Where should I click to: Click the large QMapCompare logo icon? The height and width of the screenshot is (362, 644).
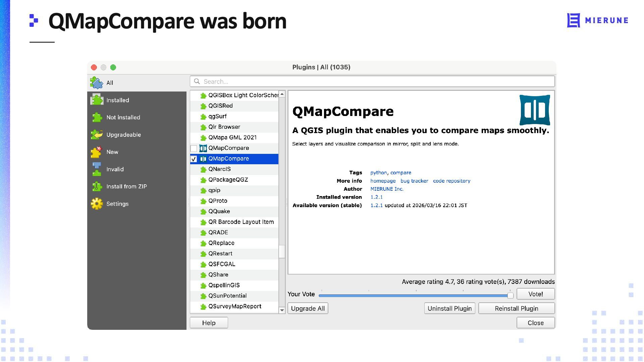click(x=535, y=110)
